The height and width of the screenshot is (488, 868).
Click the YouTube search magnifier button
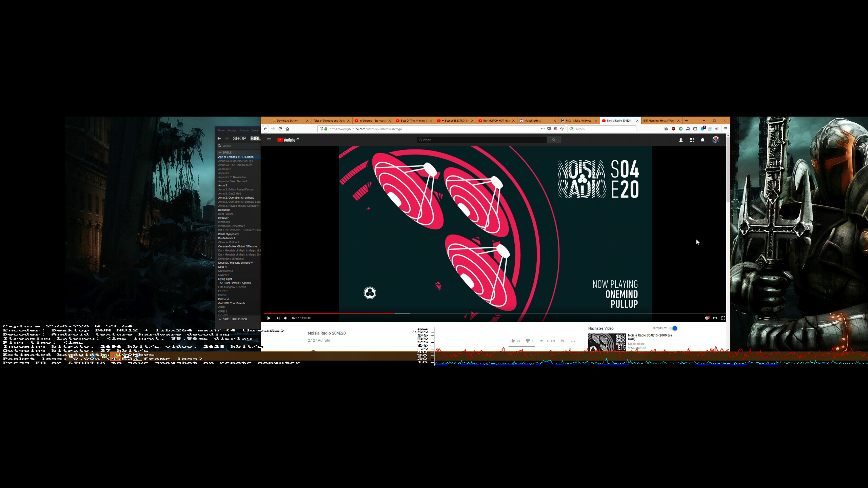click(554, 140)
